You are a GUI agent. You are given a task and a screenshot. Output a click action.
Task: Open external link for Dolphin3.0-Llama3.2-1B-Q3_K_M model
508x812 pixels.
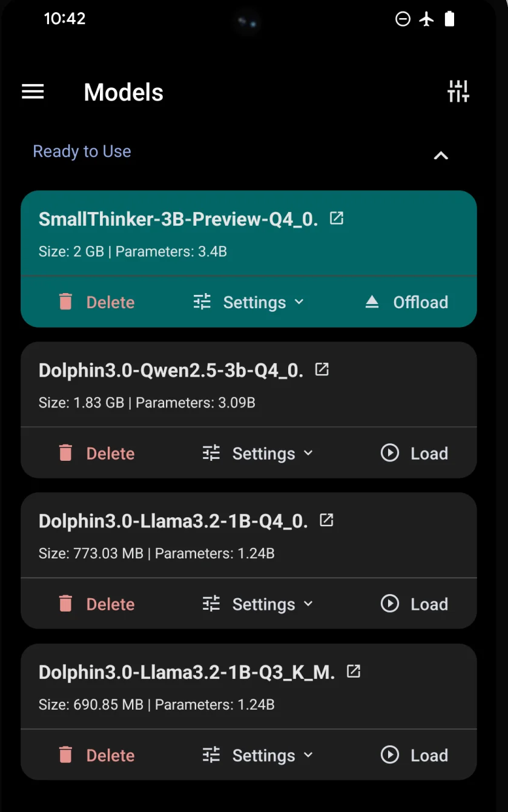pos(354,671)
